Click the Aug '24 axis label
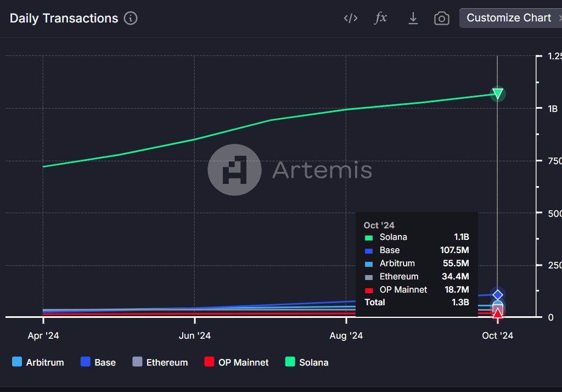 point(346,335)
